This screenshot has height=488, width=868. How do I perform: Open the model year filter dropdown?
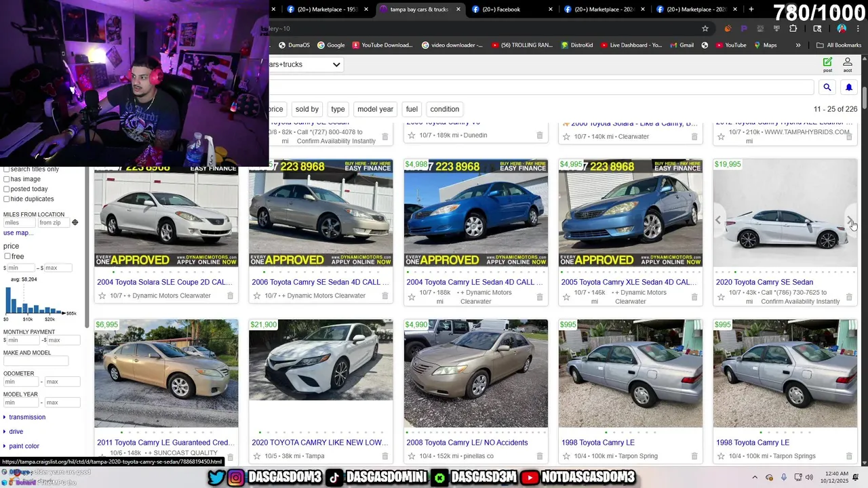(375, 109)
